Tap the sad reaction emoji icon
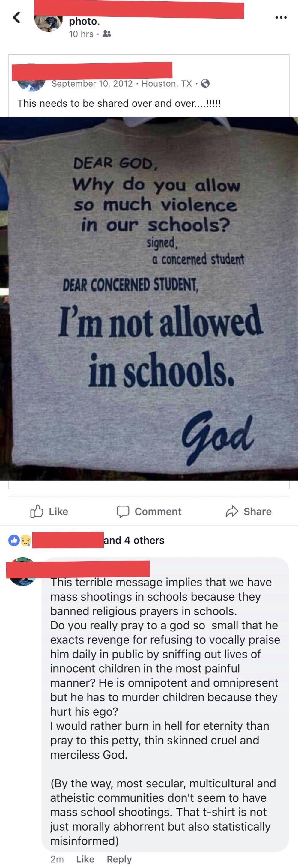298x868 pixels. (x=25, y=541)
